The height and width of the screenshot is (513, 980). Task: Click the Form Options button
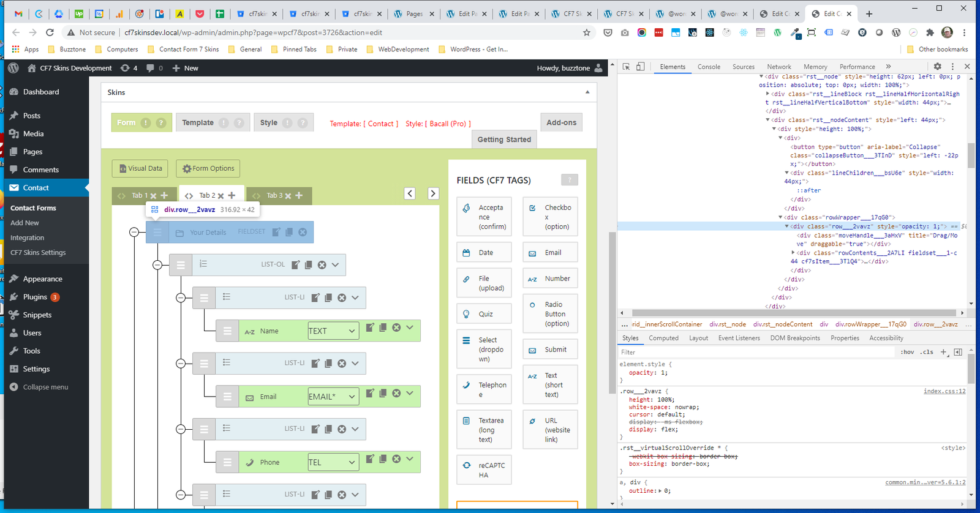pyautogui.click(x=208, y=168)
